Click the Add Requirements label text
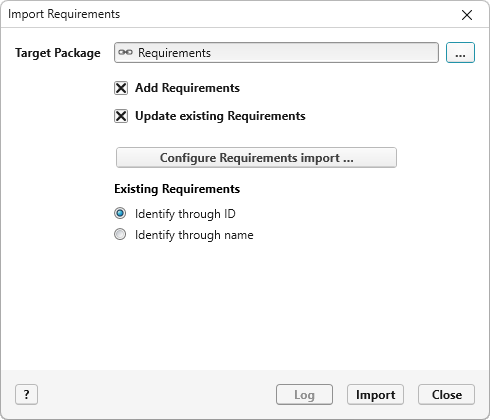 187,88
